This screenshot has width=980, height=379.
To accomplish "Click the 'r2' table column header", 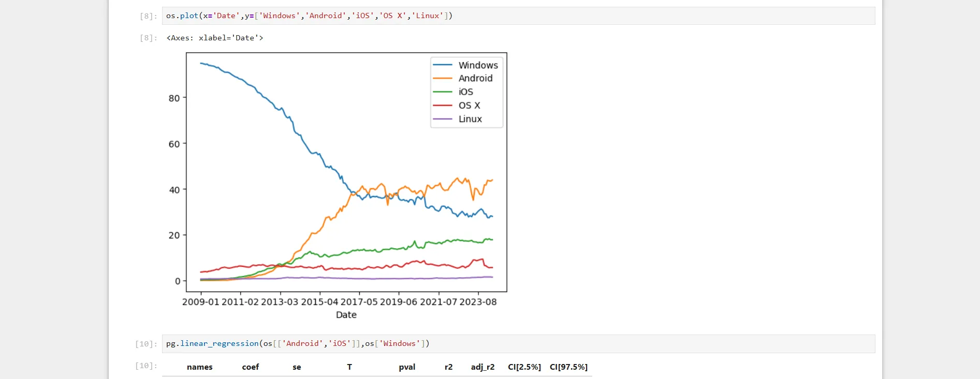I will (x=449, y=367).
